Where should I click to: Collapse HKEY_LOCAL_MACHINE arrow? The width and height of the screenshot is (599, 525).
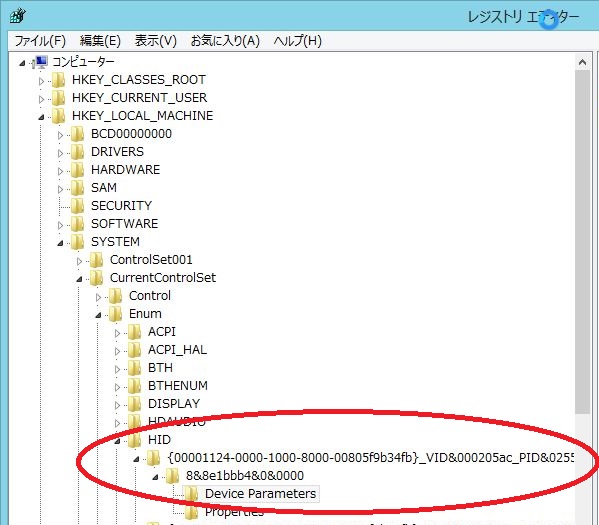click(41, 117)
